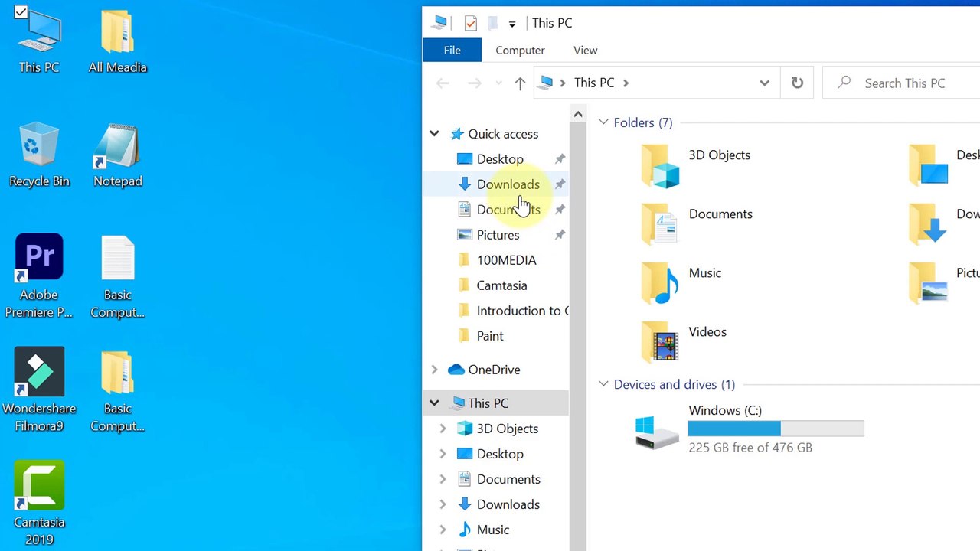The height and width of the screenshot is (551, 980).
Task: Select Introduction to C folder in sidebar
Action: [513, 311]
